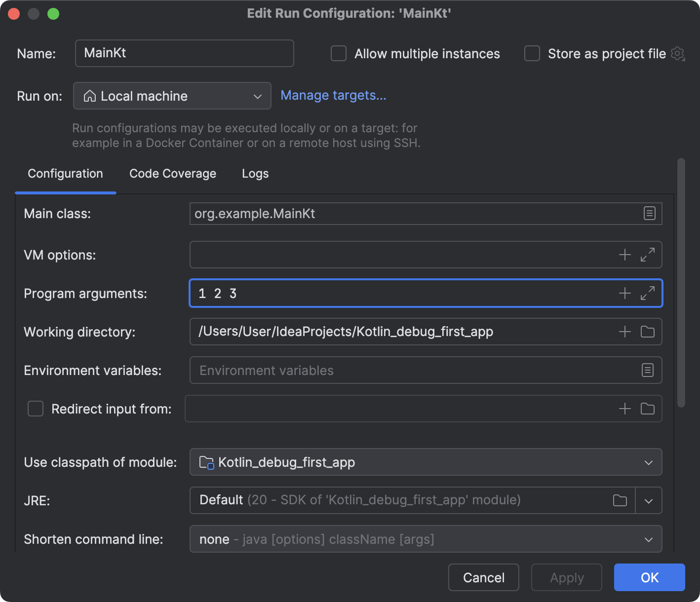Image resolution: width=700 pixels, height=602 pixels.
Task: Insert a macro into Program arguments
Action: [x=625, y=293]
